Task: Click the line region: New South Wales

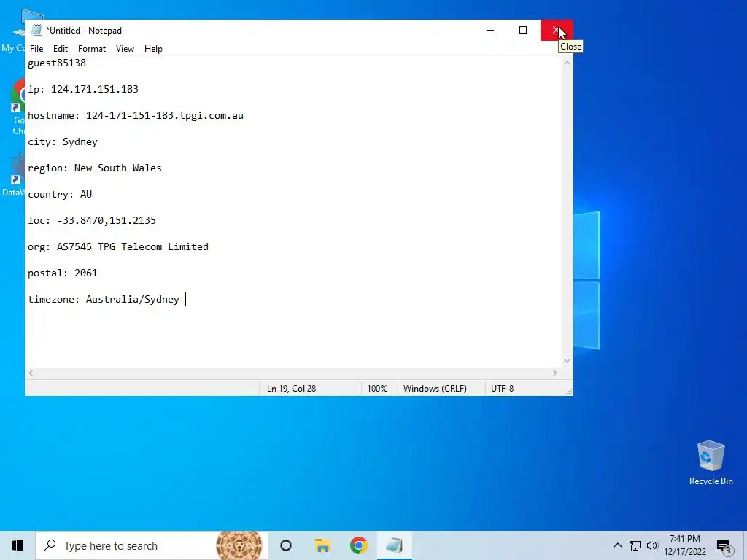Action: point(94,168)
